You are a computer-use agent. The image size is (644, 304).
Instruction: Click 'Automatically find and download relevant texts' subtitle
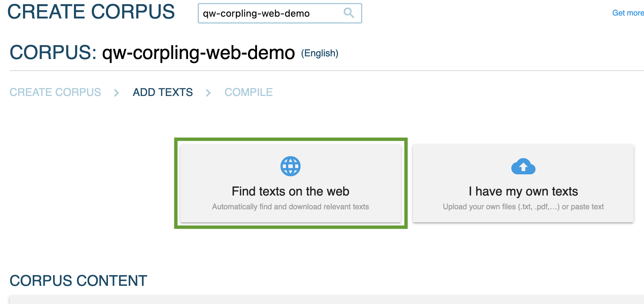click(x=290, y=207)
